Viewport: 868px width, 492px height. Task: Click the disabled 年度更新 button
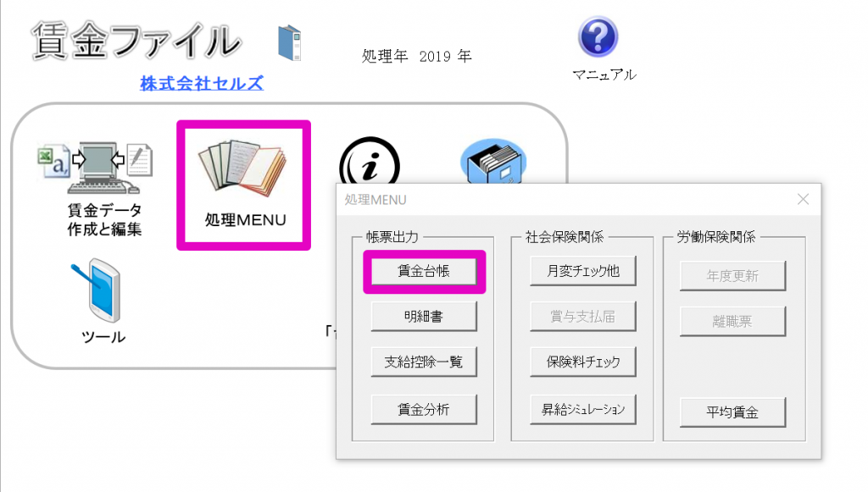pyautogui.click(x=732, y=276)
